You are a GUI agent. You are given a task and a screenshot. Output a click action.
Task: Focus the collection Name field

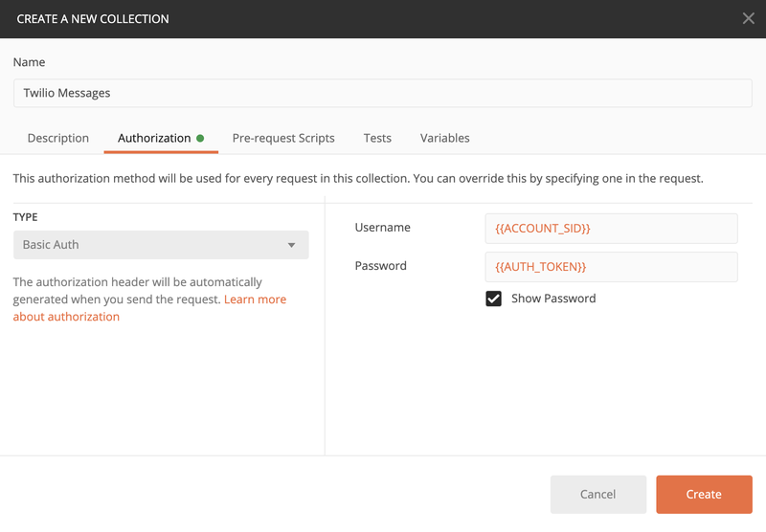point(383,93)
